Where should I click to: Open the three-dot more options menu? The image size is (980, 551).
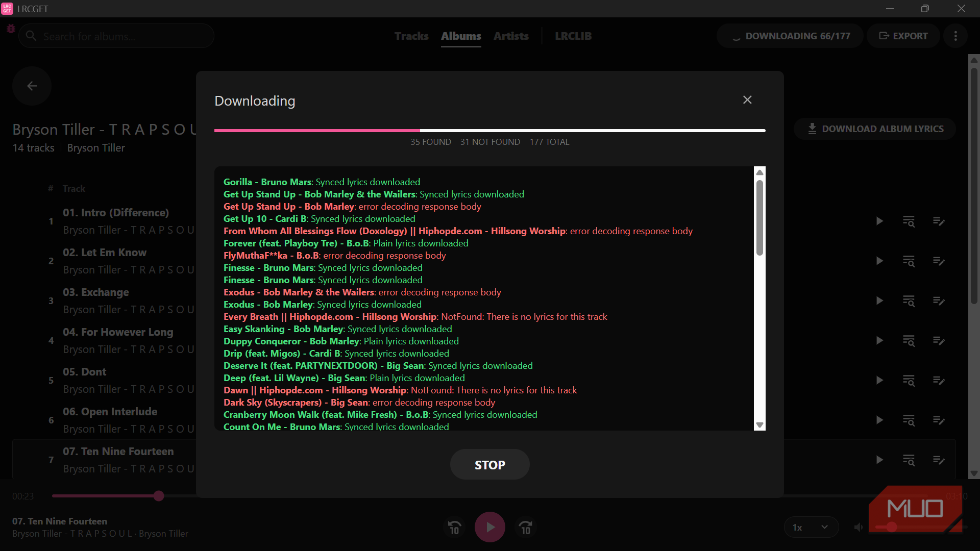click(955, 36)
